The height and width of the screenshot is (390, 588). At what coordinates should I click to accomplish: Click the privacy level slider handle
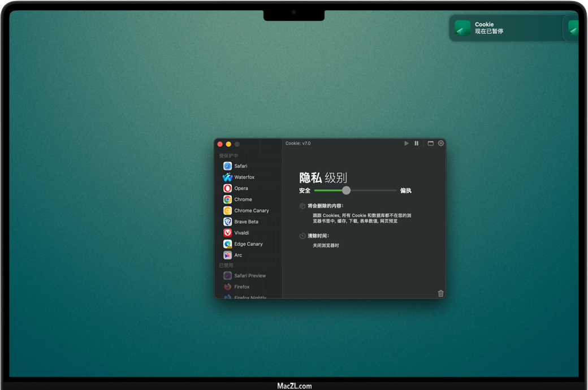click(347, 190)
